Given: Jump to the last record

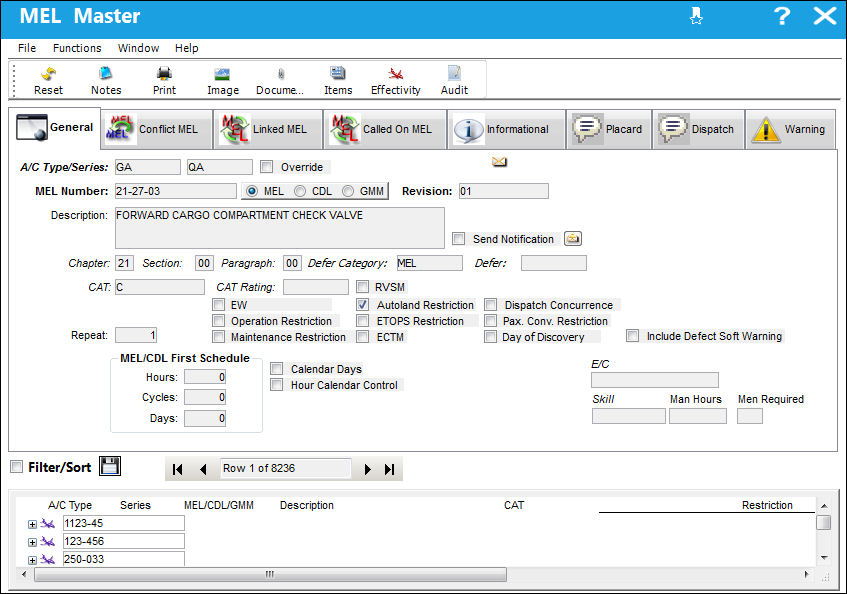Looking at the screenshot, I should pyautogui.click(x=389, y=469).
